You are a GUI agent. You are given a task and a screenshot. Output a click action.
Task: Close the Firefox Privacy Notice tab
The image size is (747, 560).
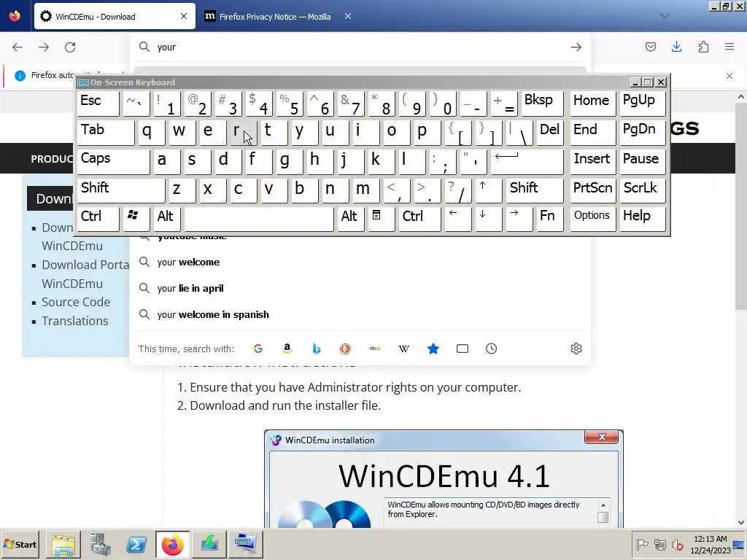click(x=348, y=17)
